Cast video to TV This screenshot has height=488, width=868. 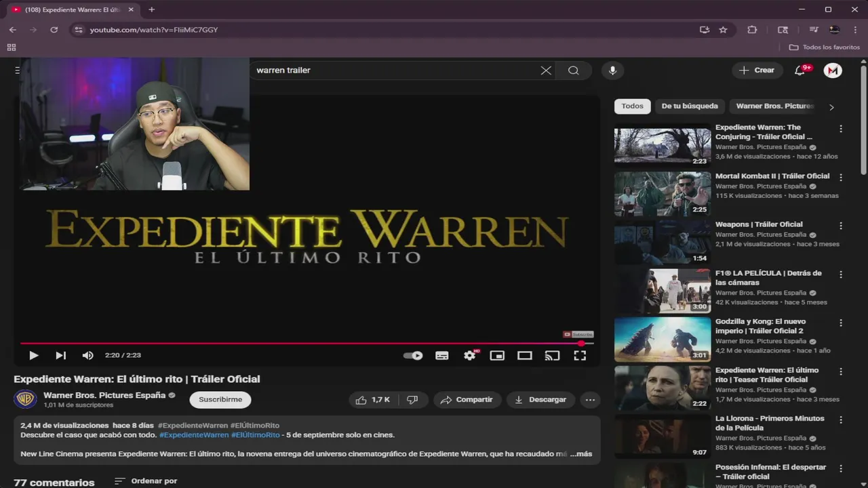pyautogui.click(x=552, y=355)
